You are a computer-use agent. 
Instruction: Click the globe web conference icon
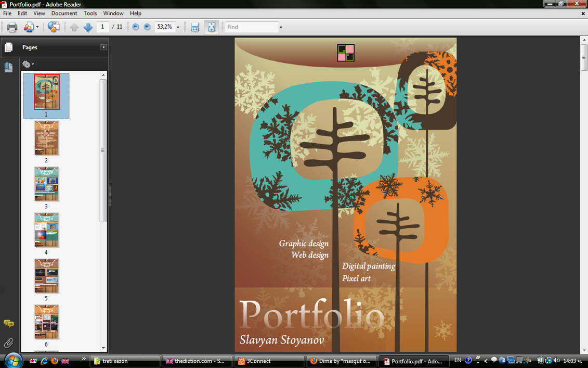click(53, 27)
